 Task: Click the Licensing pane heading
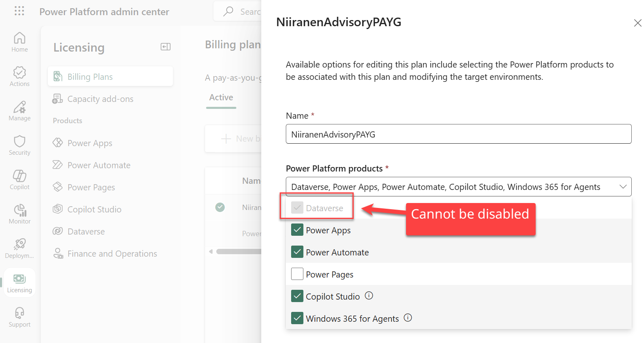pyautogui.click(x=79, y=47)
